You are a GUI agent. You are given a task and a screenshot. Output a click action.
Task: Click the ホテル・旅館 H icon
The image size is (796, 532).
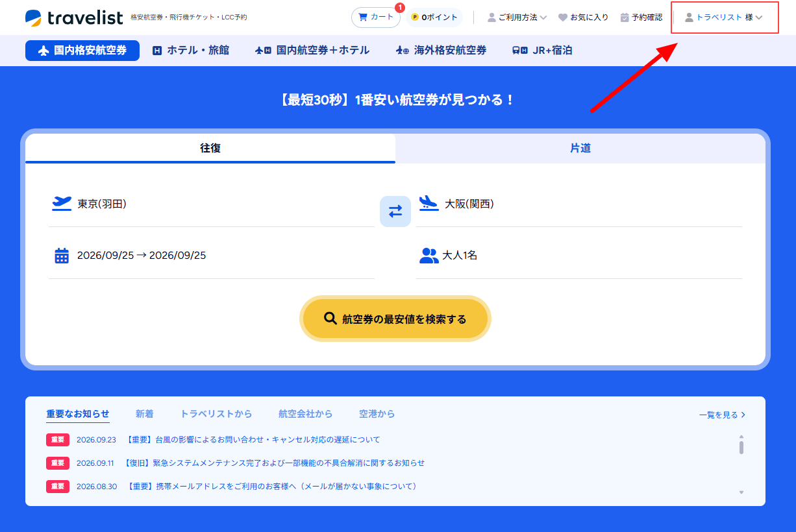coord(157,51)
